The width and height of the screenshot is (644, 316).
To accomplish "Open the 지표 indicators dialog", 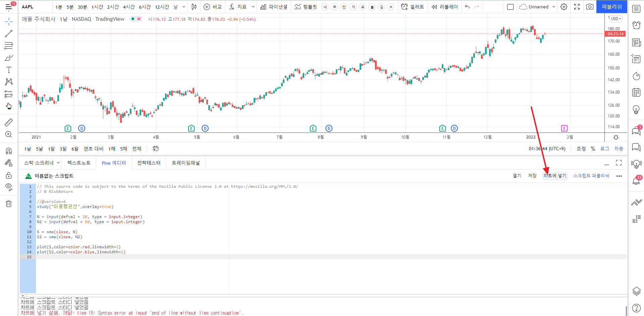I will pos(238,7).
